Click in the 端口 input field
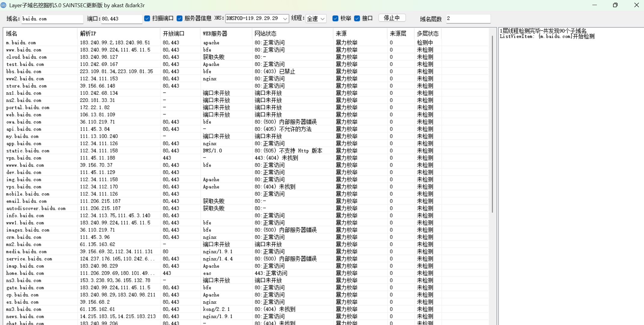The width and height of the screenshot is (644, 325). tap(121, 19)
